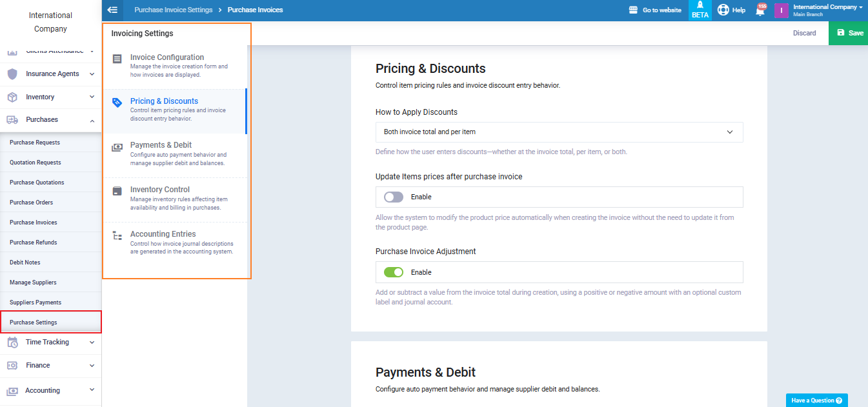
Task: Click the Have a Question help widget
Action: coord(816,401)
